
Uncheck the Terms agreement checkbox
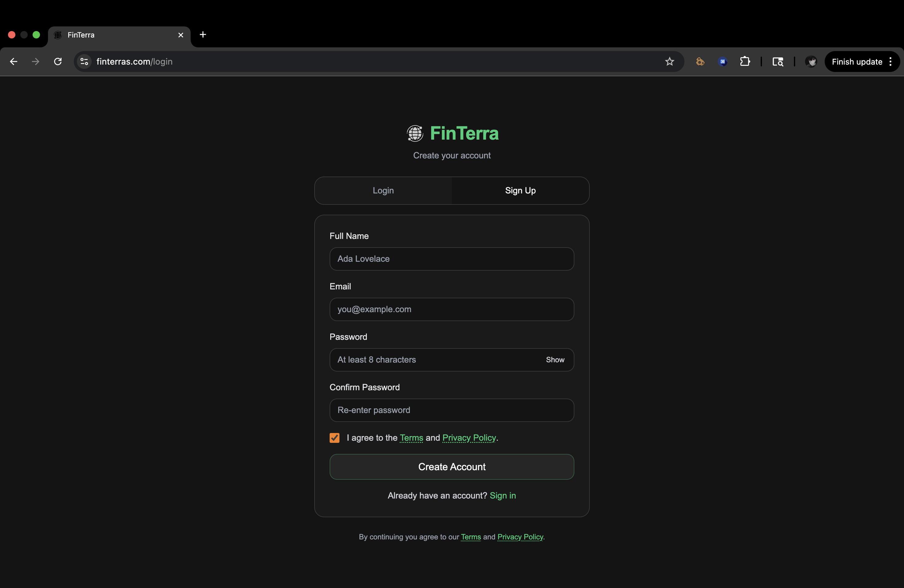(334, 438)
